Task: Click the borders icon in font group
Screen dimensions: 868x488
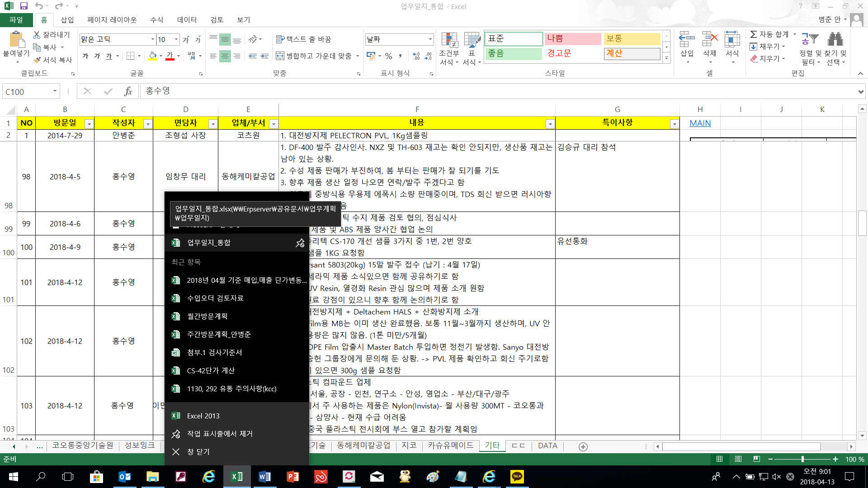Action: coord(131,56)
